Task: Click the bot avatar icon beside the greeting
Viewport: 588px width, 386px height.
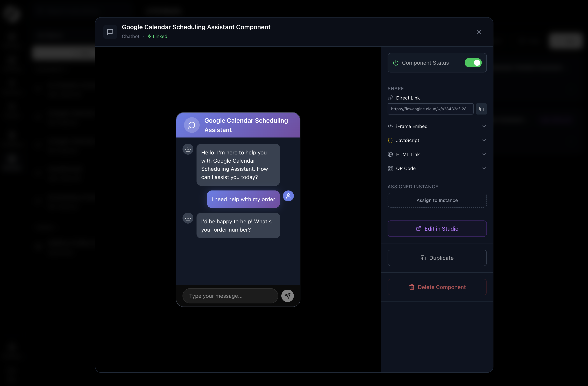Action: (188, 149)
